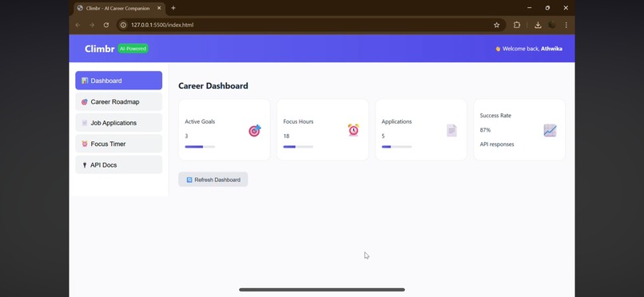
Task: Click the Focus Hours value 18
Action: 286,137
